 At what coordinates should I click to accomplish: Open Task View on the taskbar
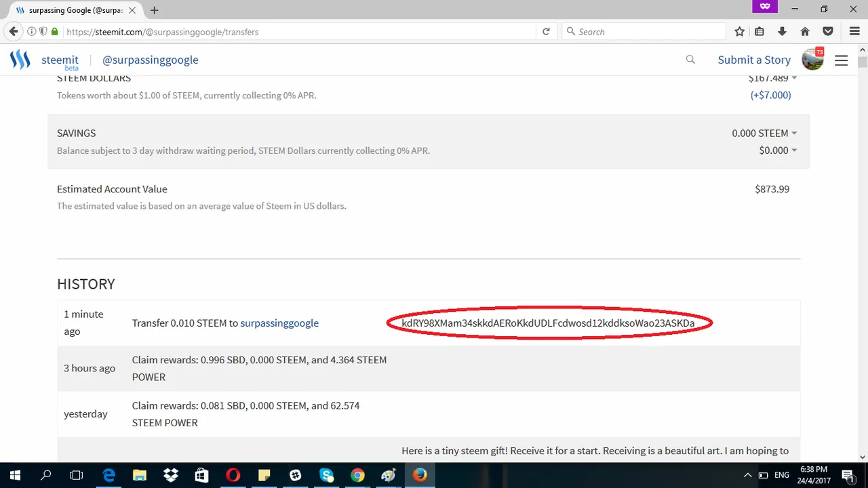click(x=77, y=475)
